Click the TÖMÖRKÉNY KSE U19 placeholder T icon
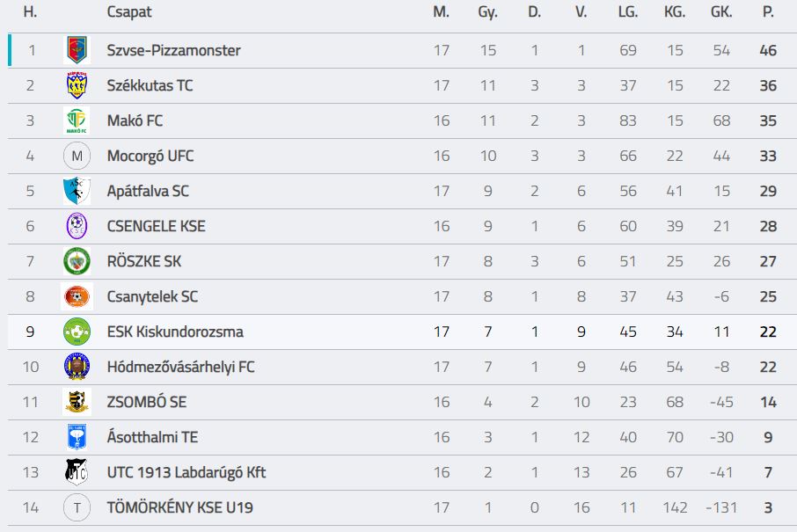Image resolution: width=797 pixels, height=532 pixels. [x=77, y=507]
